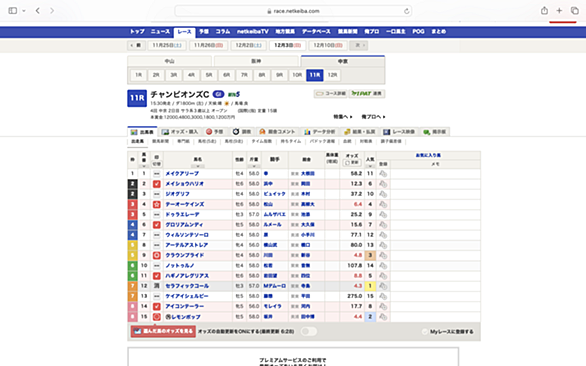Reload the page via address bar icon

pyautogui.click(x=407, y=11)
